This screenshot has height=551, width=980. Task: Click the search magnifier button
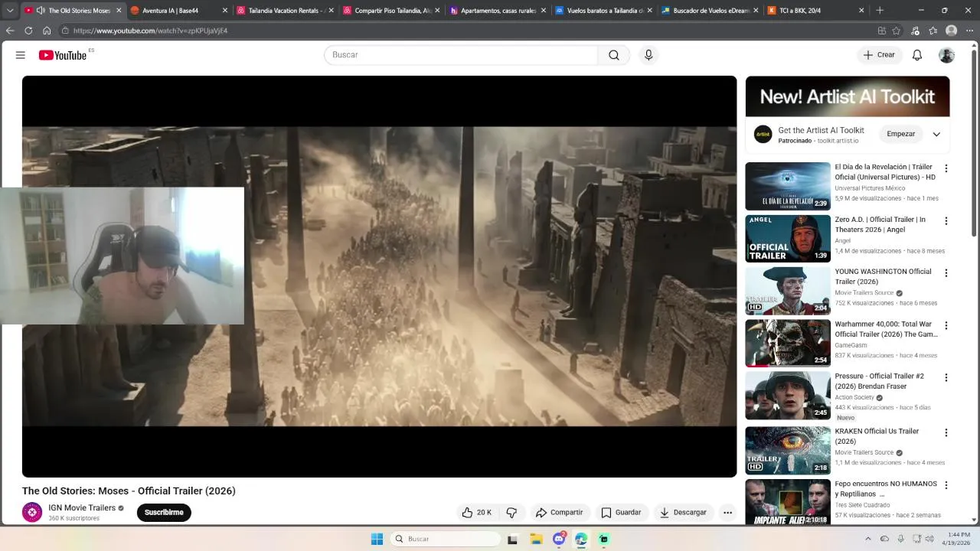pyautogui.click(x=614, y=55)
